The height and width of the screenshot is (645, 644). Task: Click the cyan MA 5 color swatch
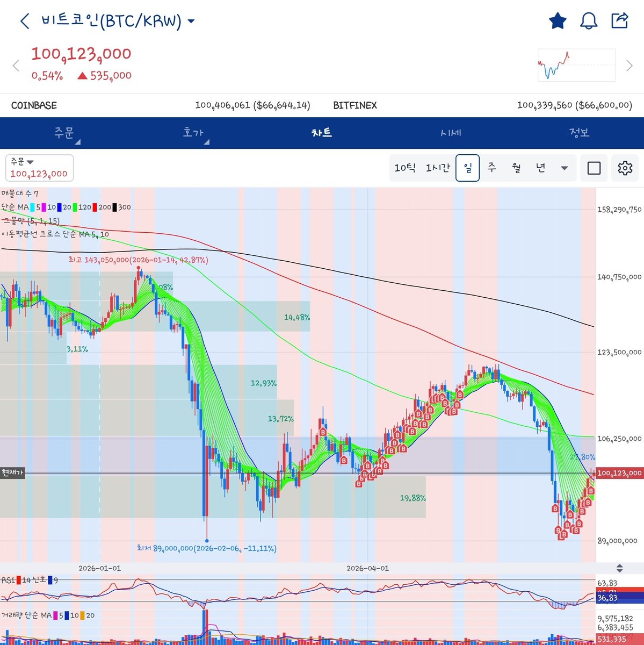[33, 207]
